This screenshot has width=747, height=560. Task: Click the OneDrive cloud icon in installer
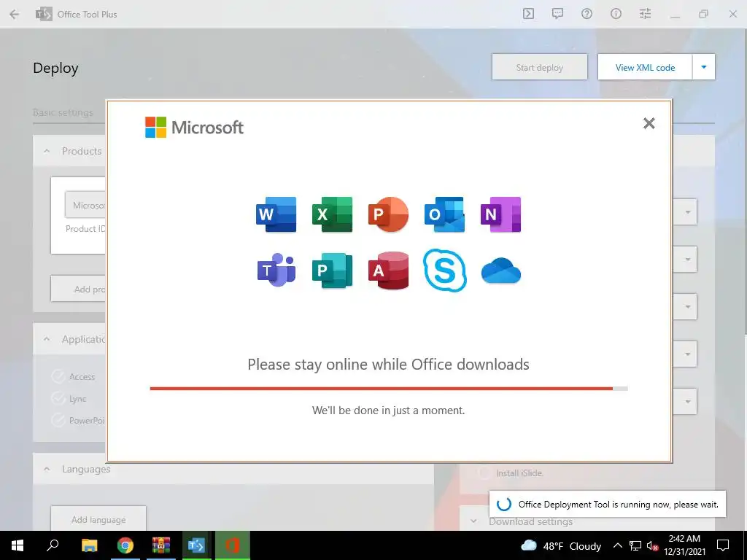500,271
